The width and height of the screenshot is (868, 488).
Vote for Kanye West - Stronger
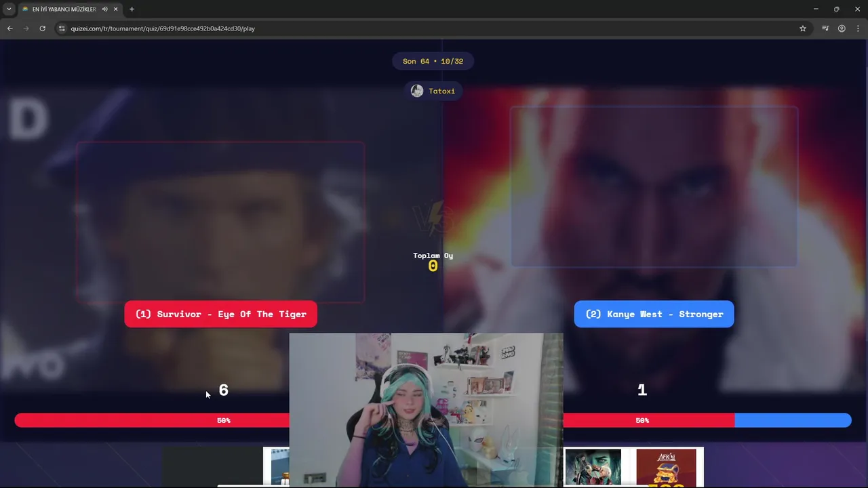click(654, 314)
